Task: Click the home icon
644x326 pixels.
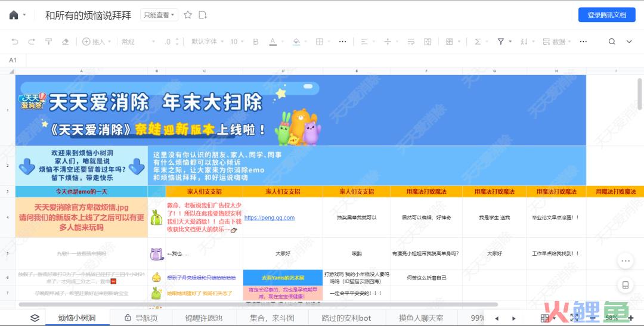Action: (x=14, y=15)
